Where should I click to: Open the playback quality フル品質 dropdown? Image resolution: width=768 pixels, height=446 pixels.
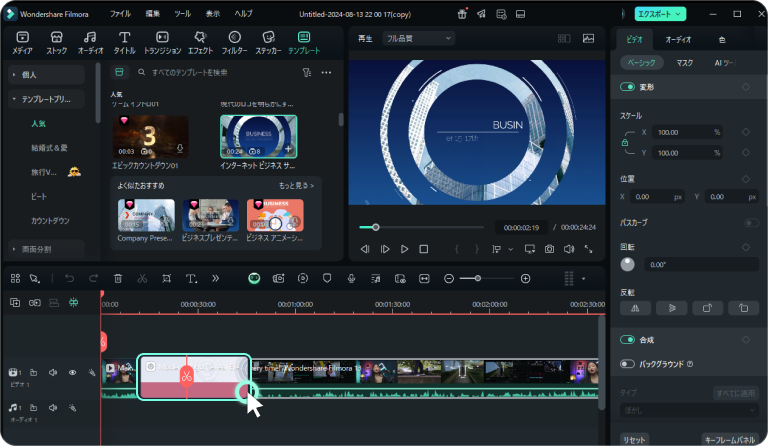(418, 38)
